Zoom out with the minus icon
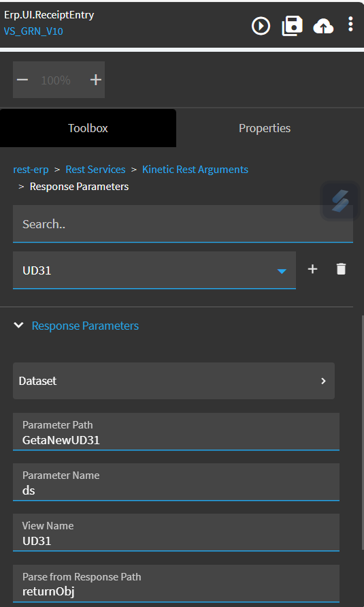The height and width of the screenshot is (607, 364). point(22,80)
